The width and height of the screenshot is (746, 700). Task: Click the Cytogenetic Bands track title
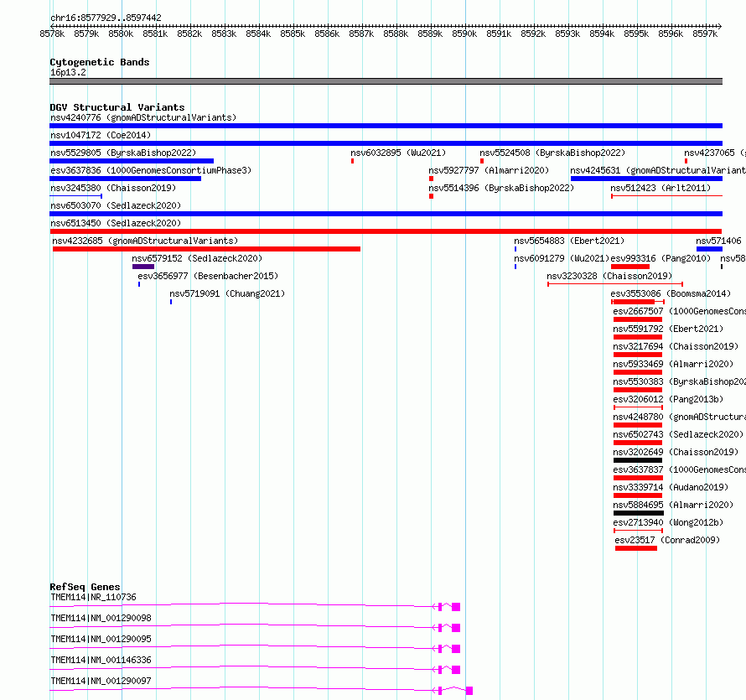pos(100,62)
